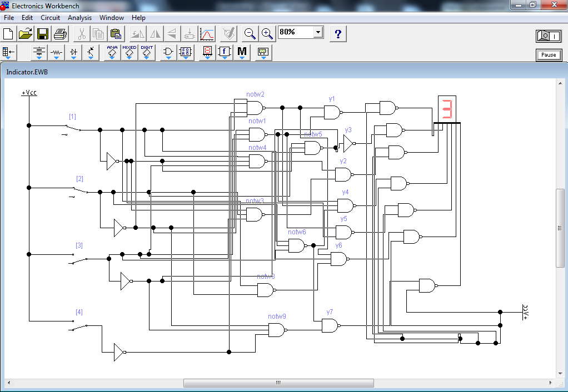The height and width of the screenshot is (392, 568).
Task: Open the Window menu
Action: 112,17
